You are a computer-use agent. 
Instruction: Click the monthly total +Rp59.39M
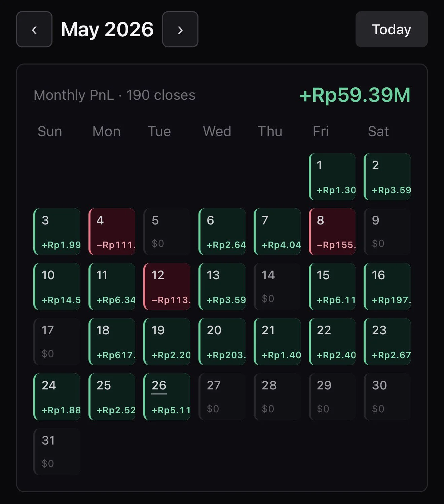[355, 95]
